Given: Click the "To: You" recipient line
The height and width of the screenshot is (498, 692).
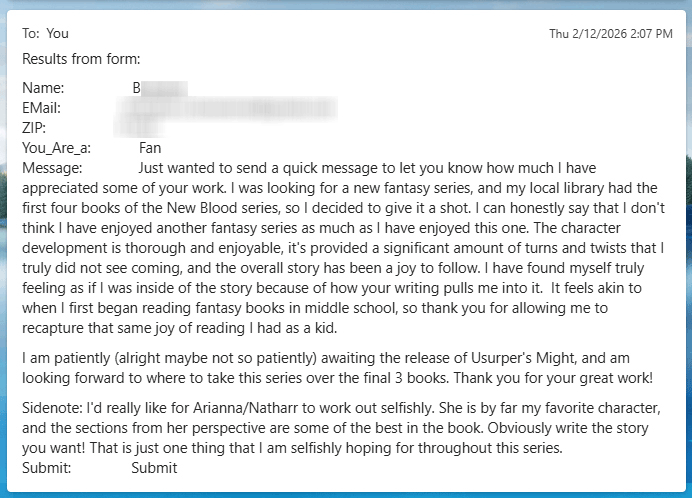Looking at the screenshot, I should coord(45,33).
